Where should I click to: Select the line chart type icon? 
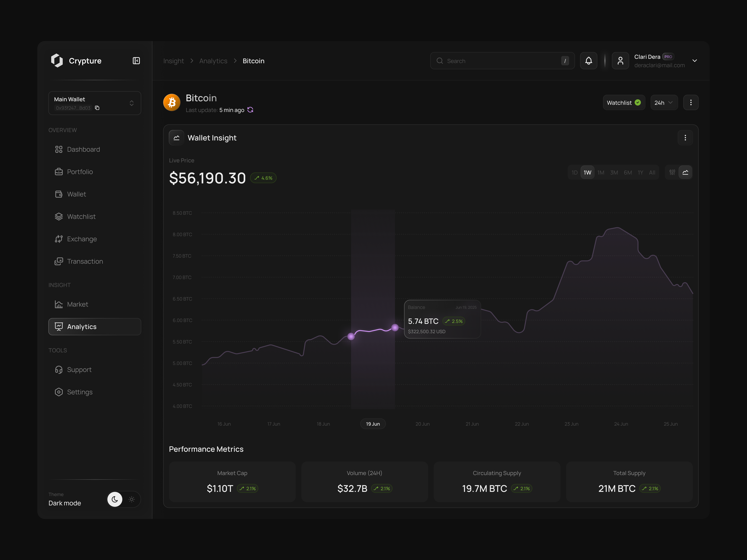(x=686, y=172)
